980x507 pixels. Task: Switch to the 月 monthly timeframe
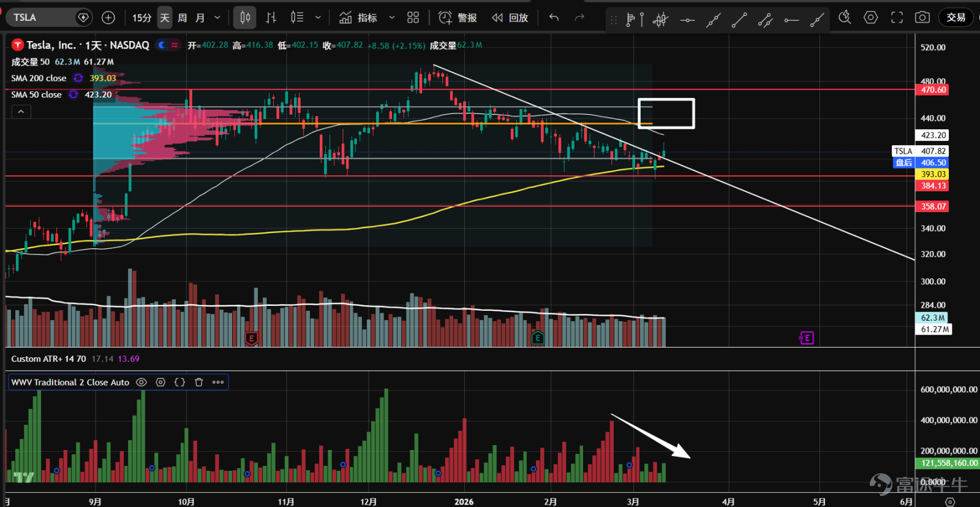(x=200, y=18)
